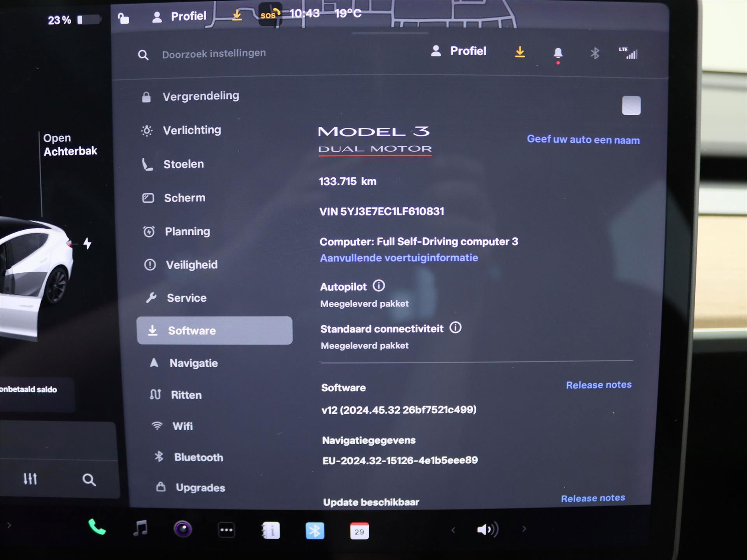Click the white square button top right
Screen dimensions: 747x560
[631, 105]
